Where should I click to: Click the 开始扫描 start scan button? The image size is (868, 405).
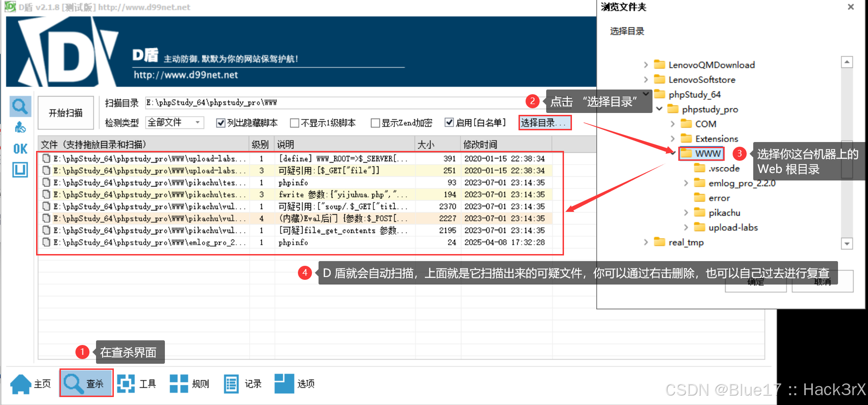click(x=66, y=113)
